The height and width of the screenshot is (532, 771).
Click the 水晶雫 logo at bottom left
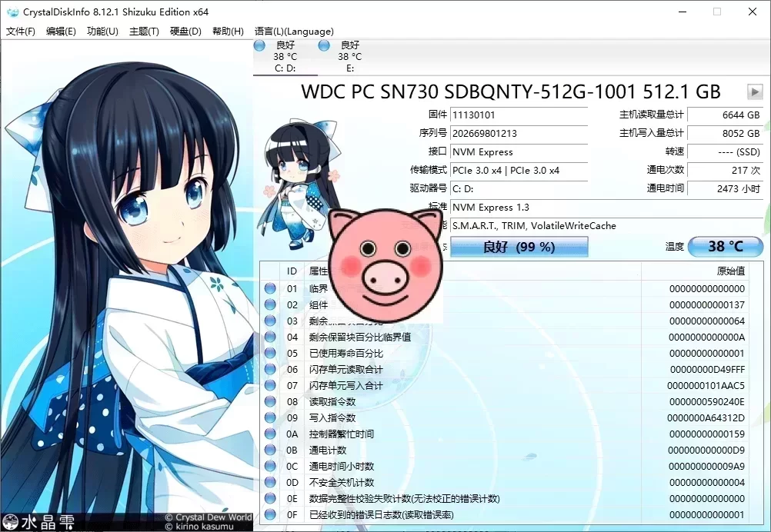click(38, 522)
